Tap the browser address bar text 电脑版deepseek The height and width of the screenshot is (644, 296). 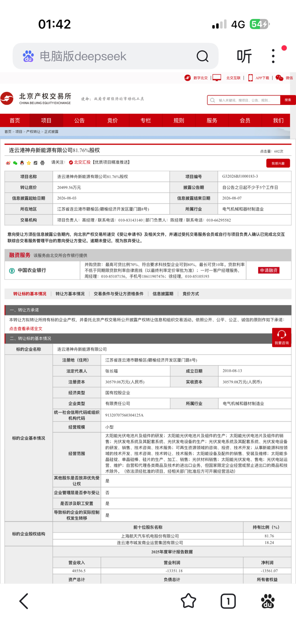(83, 56)
